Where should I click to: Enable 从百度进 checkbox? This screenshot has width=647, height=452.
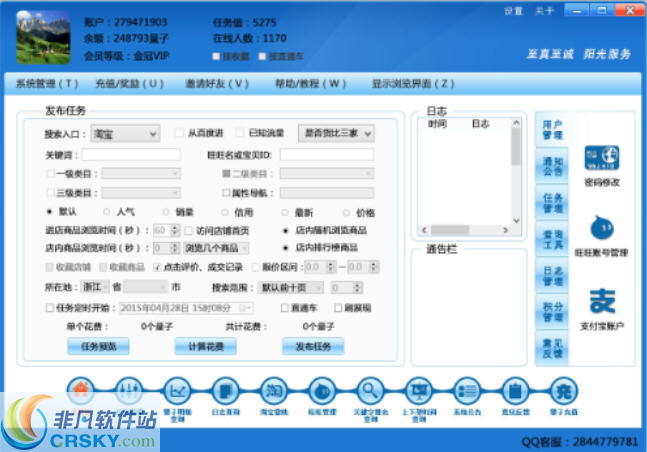pos(179,133)
